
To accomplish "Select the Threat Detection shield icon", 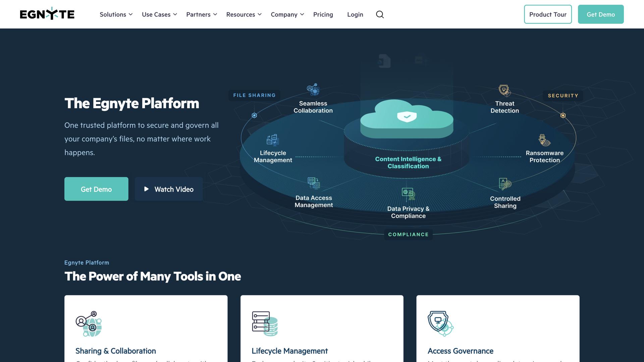I will pyautogui.click(x=503, y=90).
